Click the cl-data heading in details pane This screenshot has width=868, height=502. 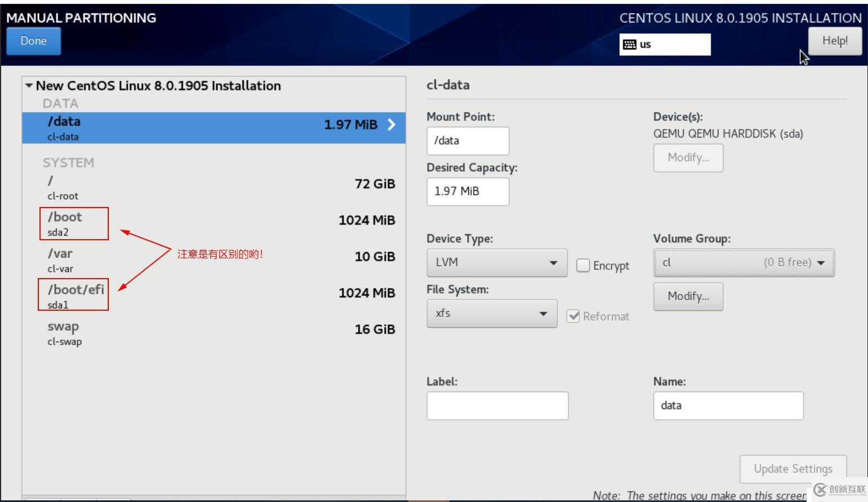coord(448,85)
